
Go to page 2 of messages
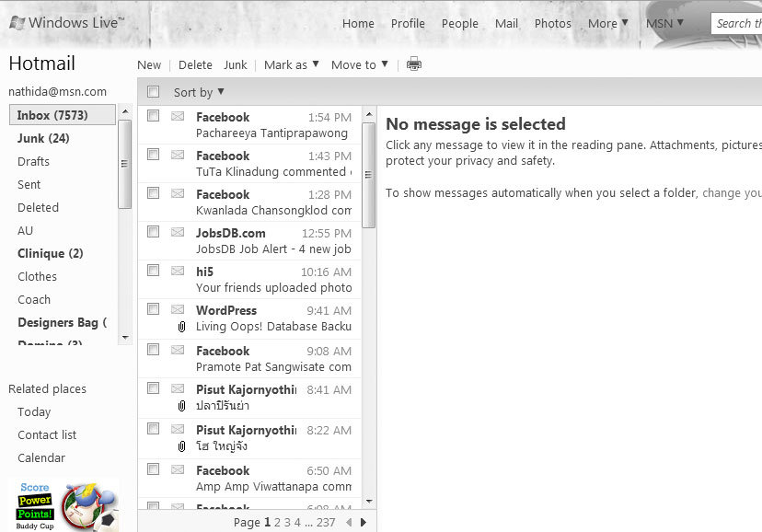click(277, 522)
